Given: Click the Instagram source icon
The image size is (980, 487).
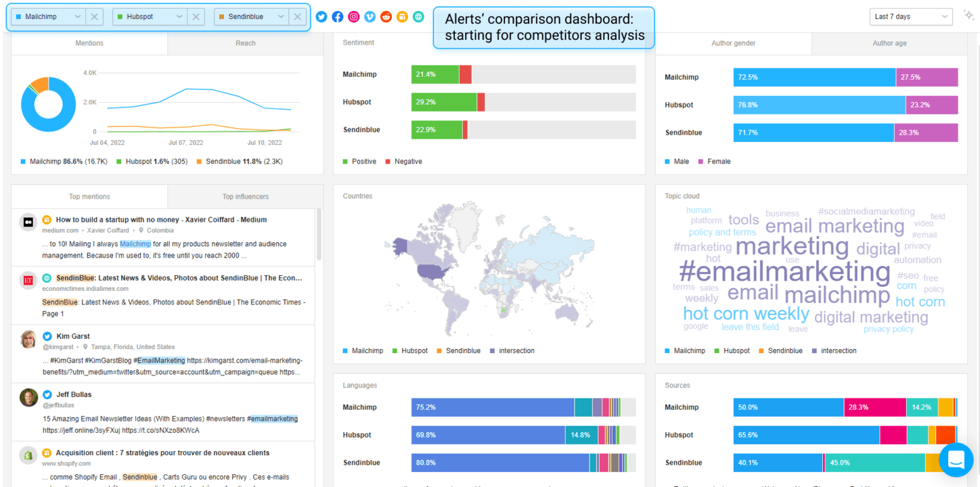Looking at the screenshot, I should pyautogui.click(x=353, y=17).
